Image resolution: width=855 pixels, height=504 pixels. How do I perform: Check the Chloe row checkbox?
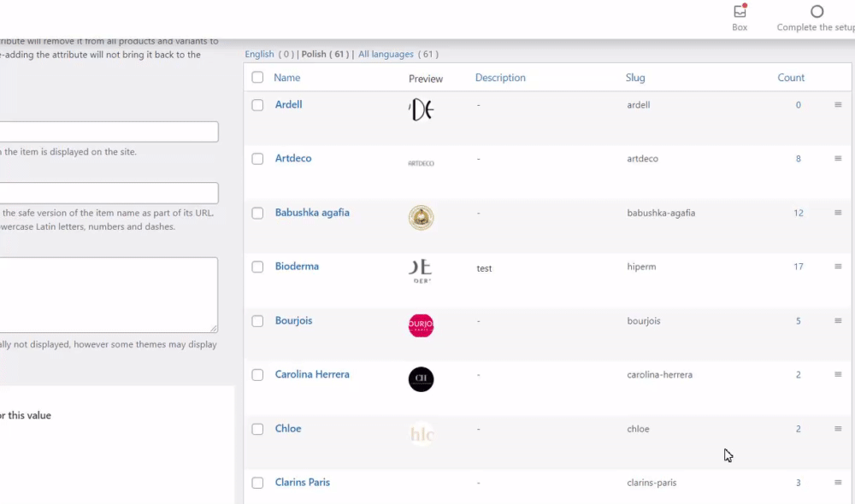[x=257, y=429]
